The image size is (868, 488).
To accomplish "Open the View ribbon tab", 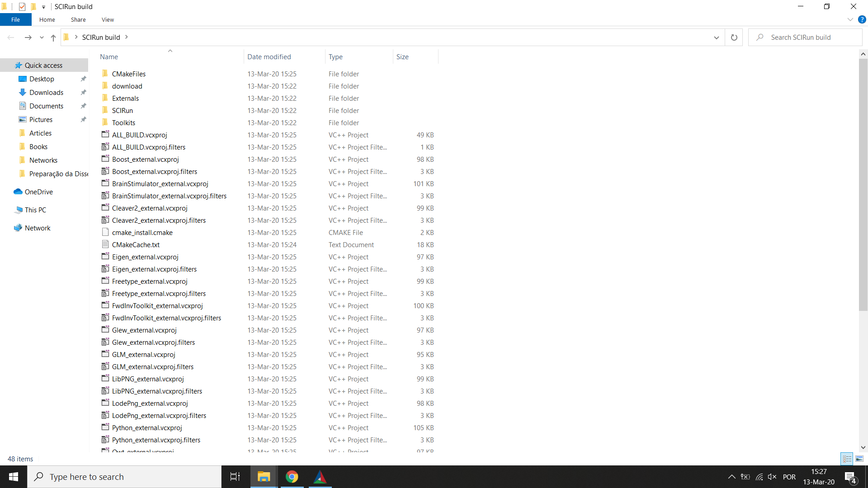I will tap(108, 19).
